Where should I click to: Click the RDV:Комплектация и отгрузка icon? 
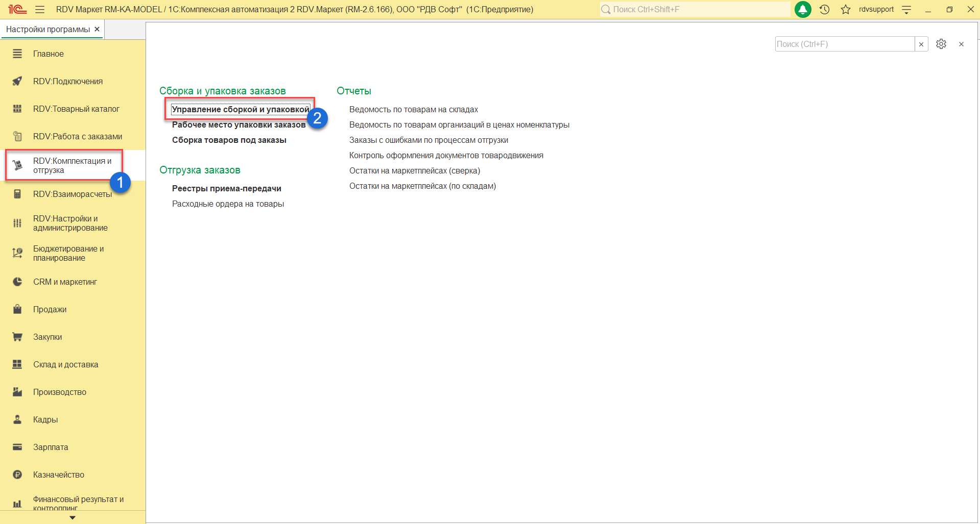(17, 165)
